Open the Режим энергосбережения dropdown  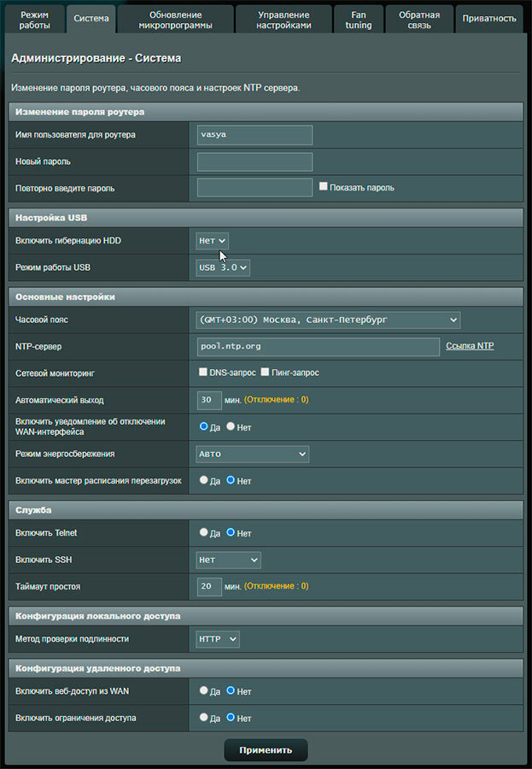pos(252,455)
